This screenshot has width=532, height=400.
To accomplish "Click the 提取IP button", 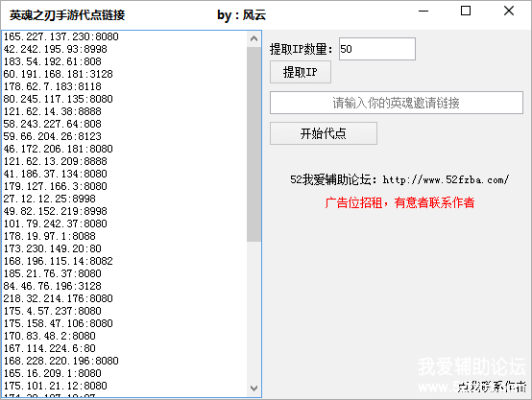I will 301,72.
